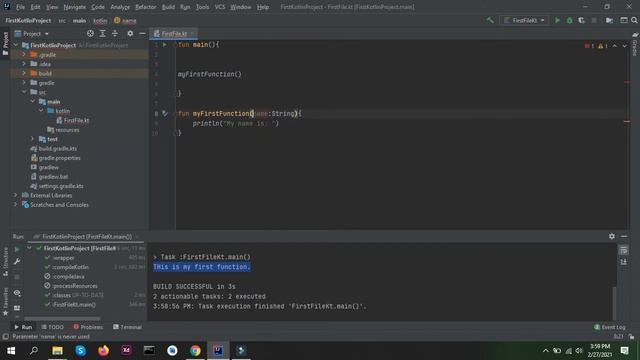Viewport: 640px width, 360px height.
Task: Toggle the Structure tool window on the left stripe
Action: click(5, 261)
